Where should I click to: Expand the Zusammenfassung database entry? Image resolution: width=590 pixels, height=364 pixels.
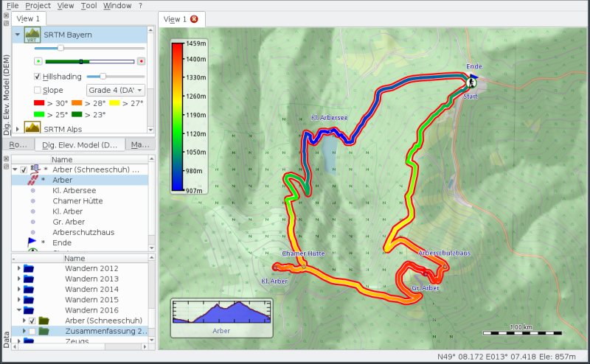point(24,332)
